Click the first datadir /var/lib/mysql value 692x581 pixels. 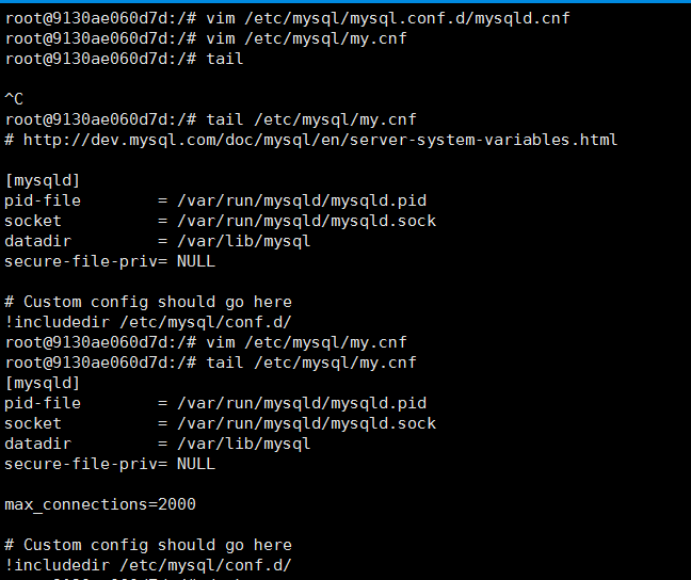(244, 241)
